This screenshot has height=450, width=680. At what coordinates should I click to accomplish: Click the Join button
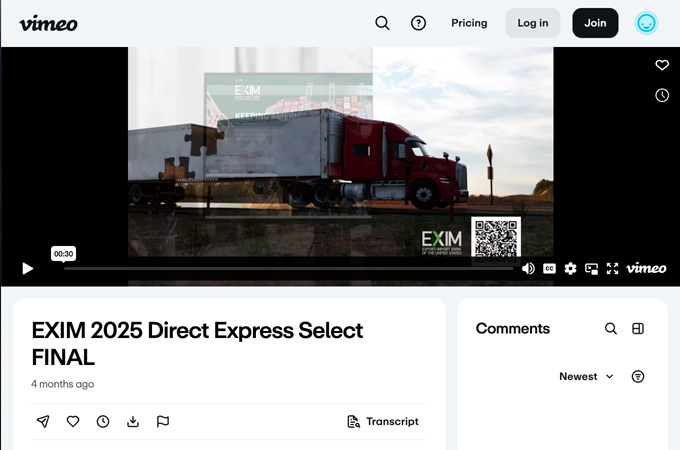pyautogui.click(x=595, y=23)
